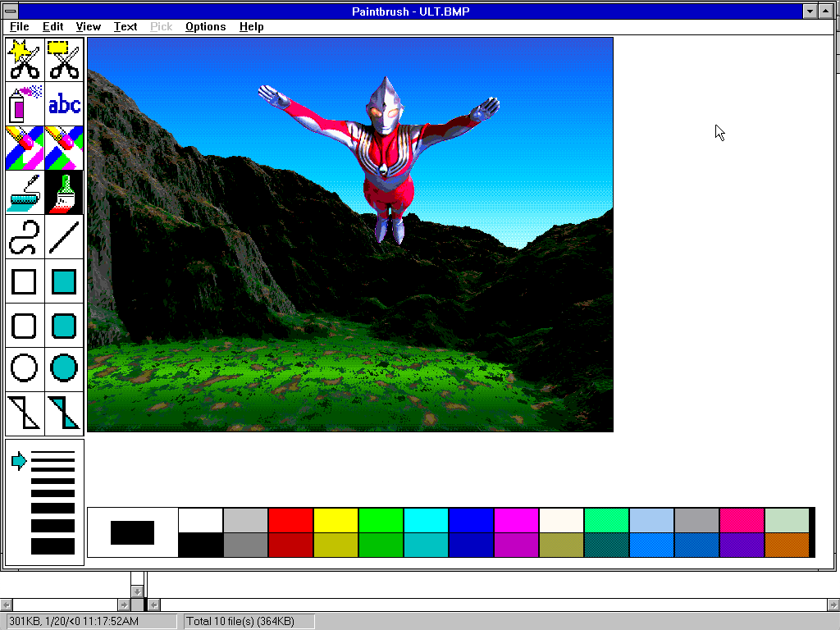Maximize the Paintbrush window
The image size is (840, 630).
click(x=825, y=11)
